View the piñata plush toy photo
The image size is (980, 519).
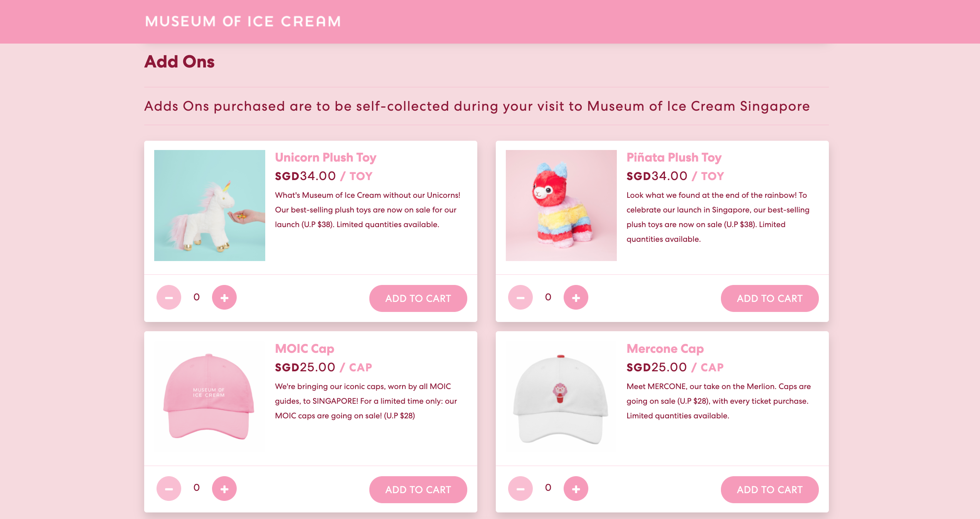pyautogui.click(x=561, y=206)
